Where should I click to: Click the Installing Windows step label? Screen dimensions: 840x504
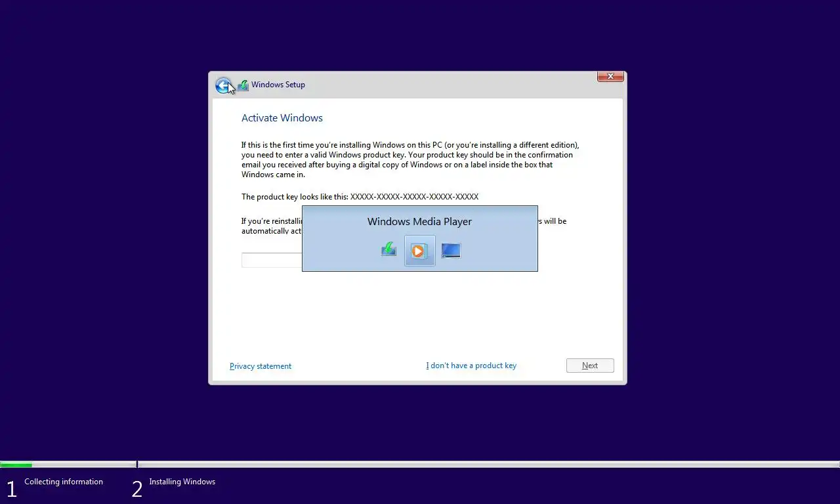[182, 482]
